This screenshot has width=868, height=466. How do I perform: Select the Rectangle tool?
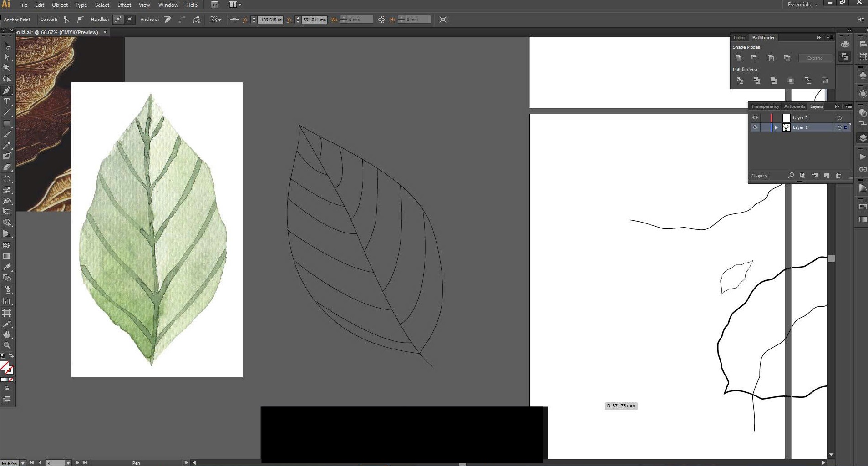coord(7,123)
